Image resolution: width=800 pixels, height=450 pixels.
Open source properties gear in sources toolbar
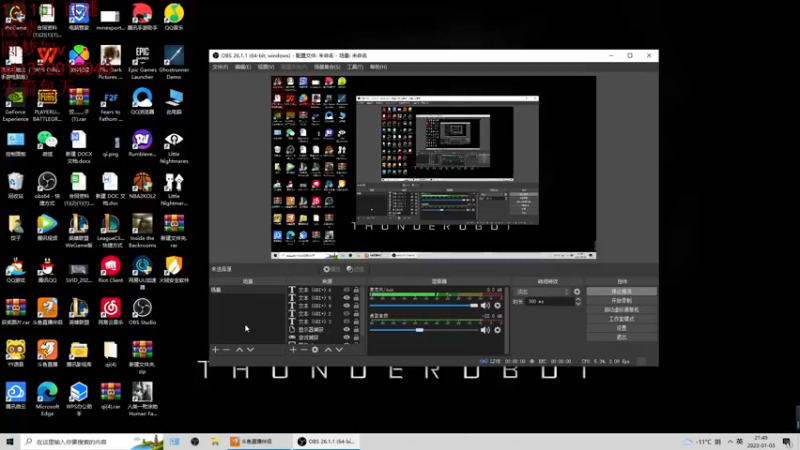tap(315, 349)
